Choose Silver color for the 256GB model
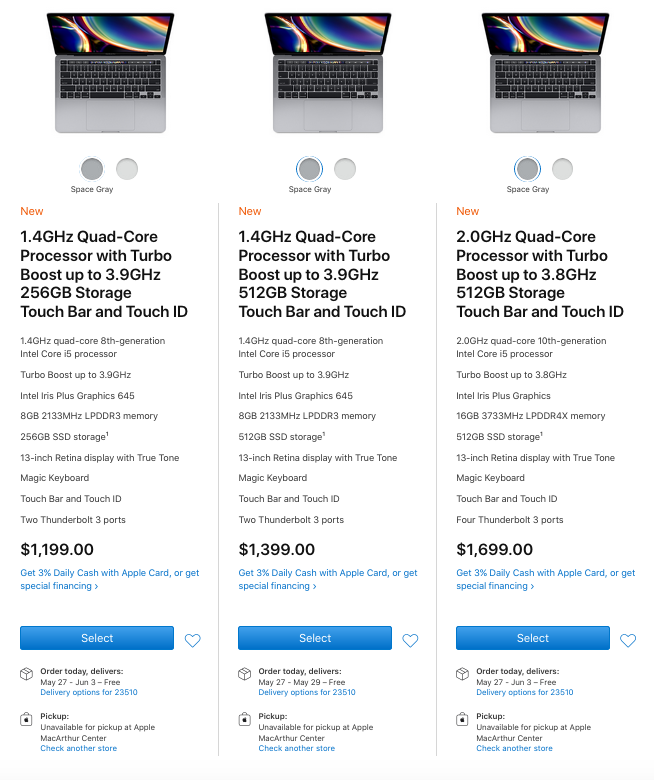 [127, 168]
